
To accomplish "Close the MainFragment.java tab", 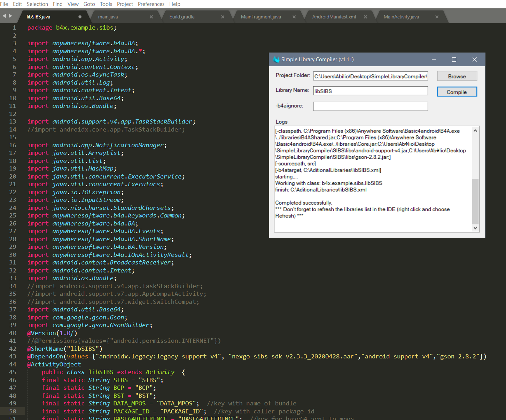I will [x=294, y=17].
